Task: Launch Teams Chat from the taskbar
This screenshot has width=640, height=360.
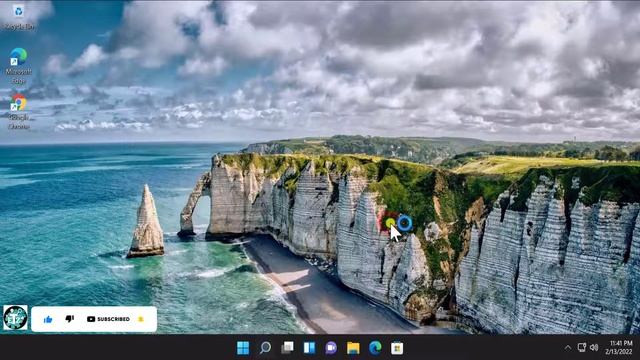Action: (331, 348)
